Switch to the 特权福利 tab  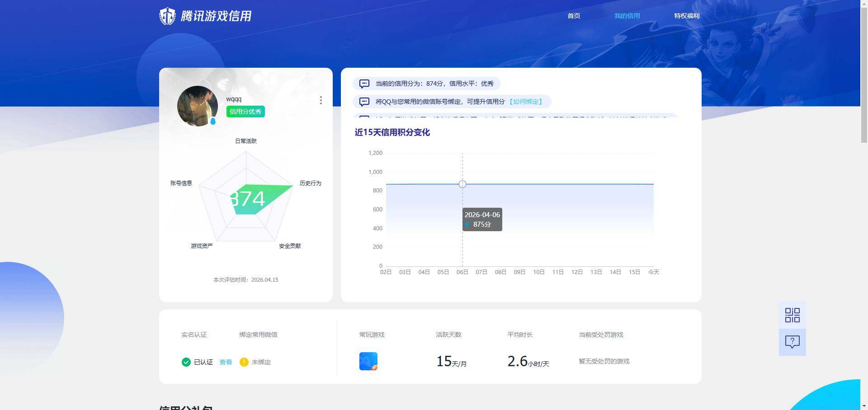click(686, 15)
